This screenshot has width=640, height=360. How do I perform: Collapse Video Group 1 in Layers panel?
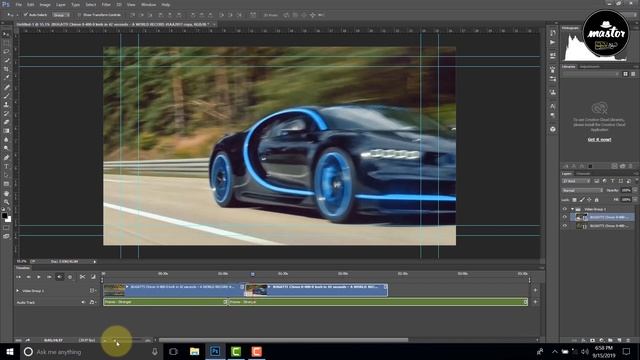click(572, 209)
